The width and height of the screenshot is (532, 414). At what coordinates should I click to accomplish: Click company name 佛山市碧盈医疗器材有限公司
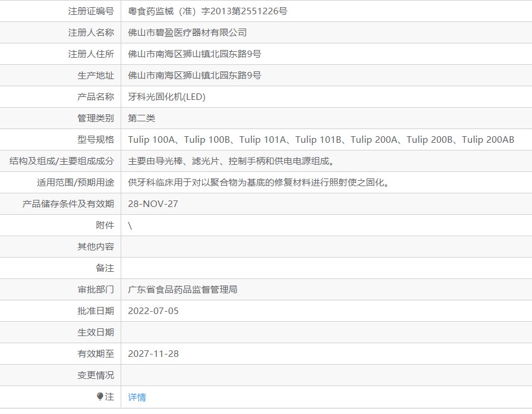[x=187, y=33]
